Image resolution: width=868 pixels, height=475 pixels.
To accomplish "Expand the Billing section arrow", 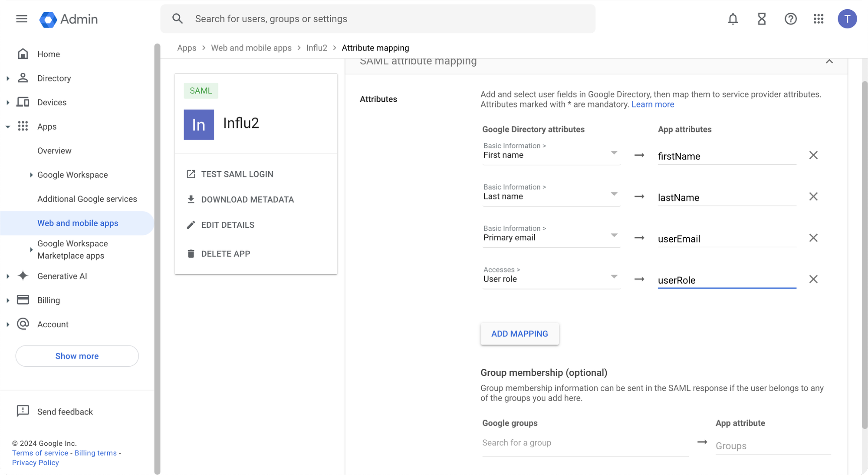I will click(x=8, y=300).
